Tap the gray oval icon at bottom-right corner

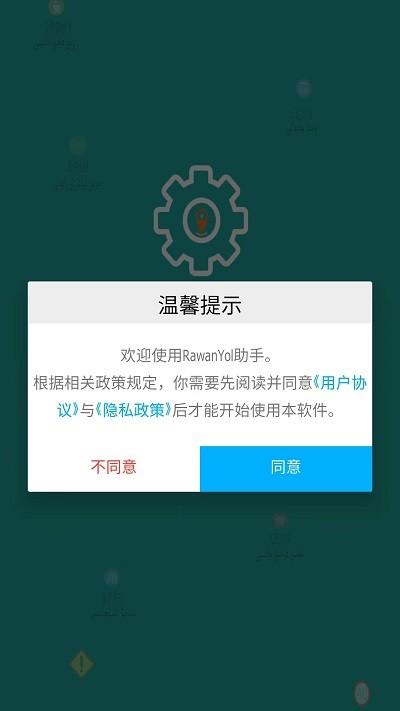point(361,693)
